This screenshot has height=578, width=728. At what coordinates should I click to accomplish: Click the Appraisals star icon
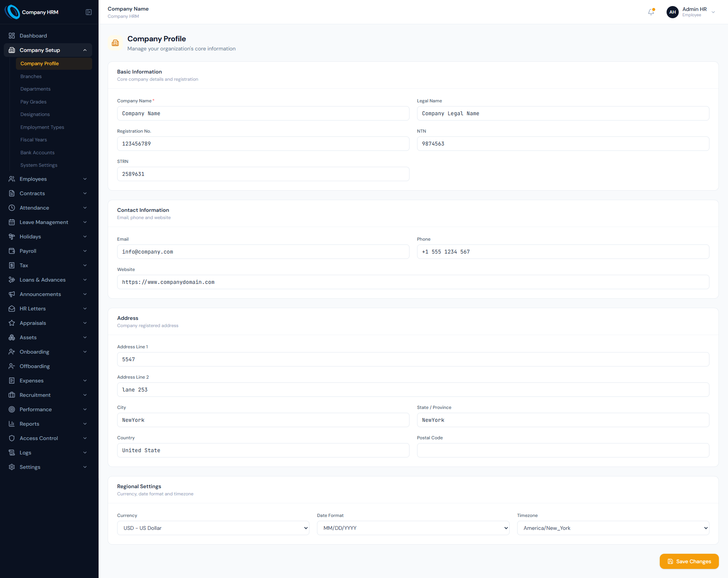pyautogui.click(x=12, y=323)
